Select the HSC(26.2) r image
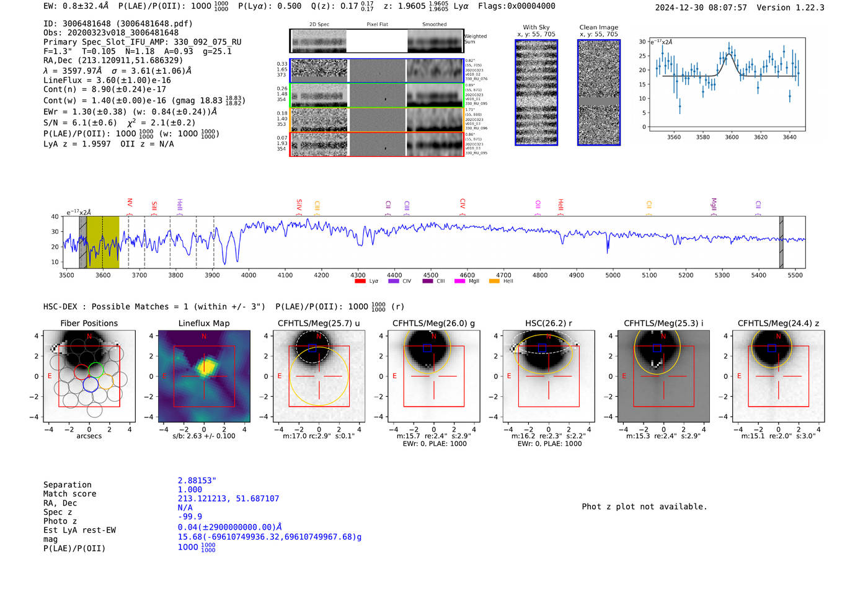The image size is (868, 591). (x=549, y=376)
